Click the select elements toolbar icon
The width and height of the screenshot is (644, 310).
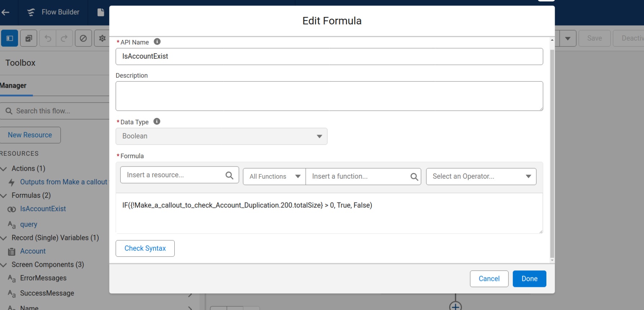29,38
